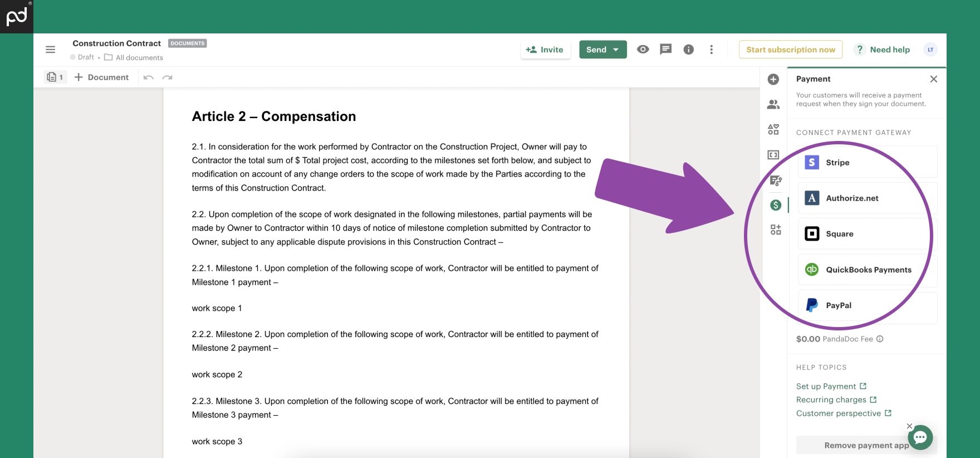
Task: Click Start subscription now
Action: click(x=791, y=50)
